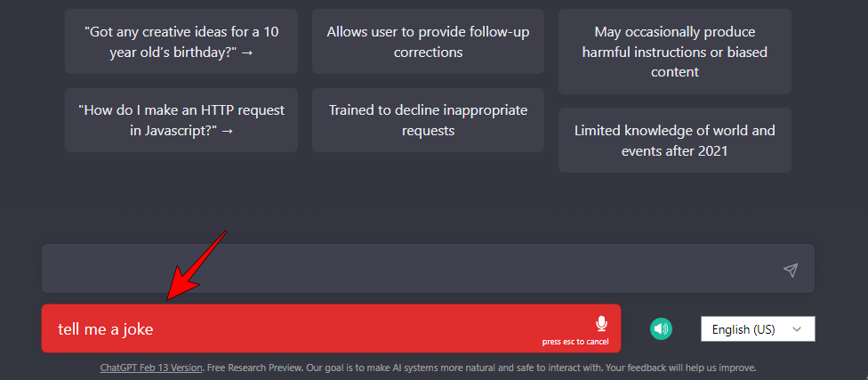Select the 10 year old's birthday example prompt
868x380 pixels.
181,42
